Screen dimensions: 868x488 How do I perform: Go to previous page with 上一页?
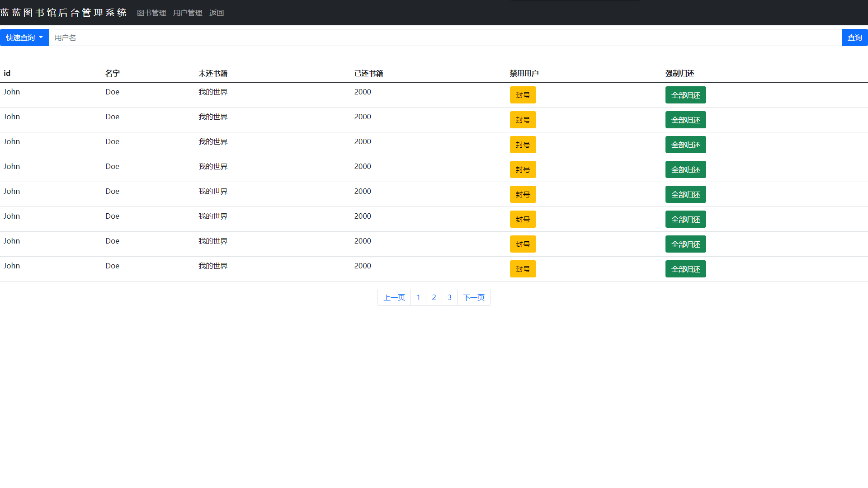tap(394, 297)
